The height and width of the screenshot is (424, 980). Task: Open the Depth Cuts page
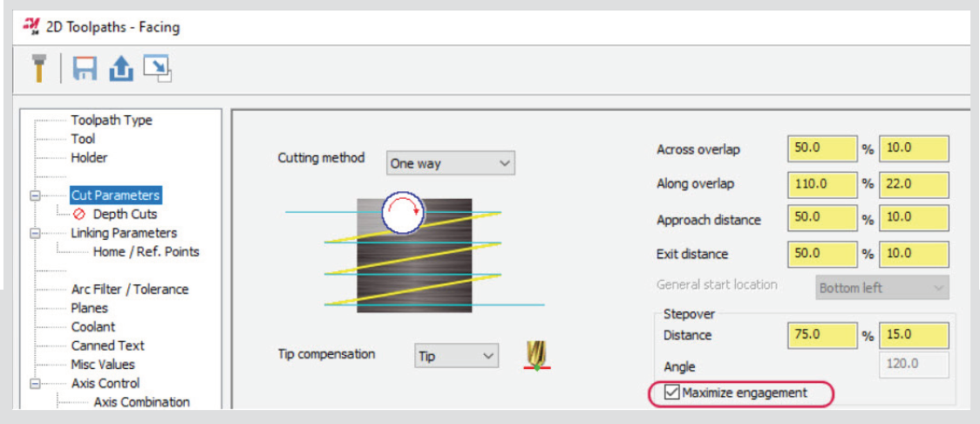pos(125,214)
